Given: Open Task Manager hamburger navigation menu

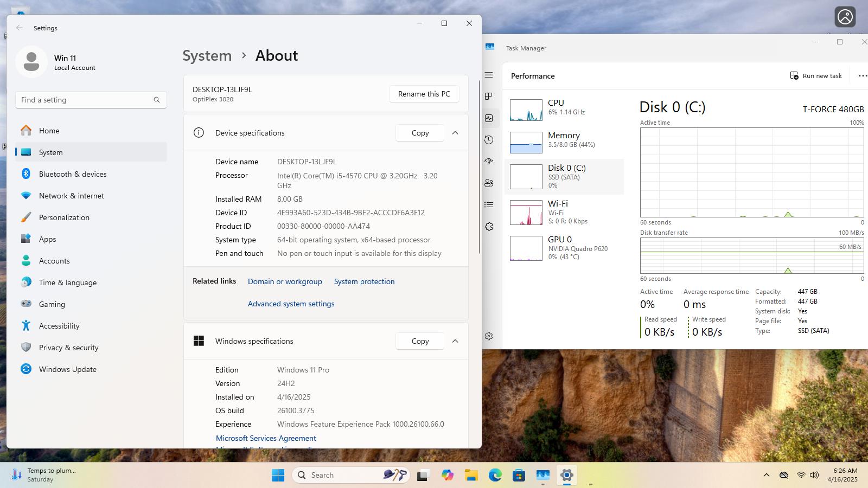Looking at the screenshot, I should point(489,75).
